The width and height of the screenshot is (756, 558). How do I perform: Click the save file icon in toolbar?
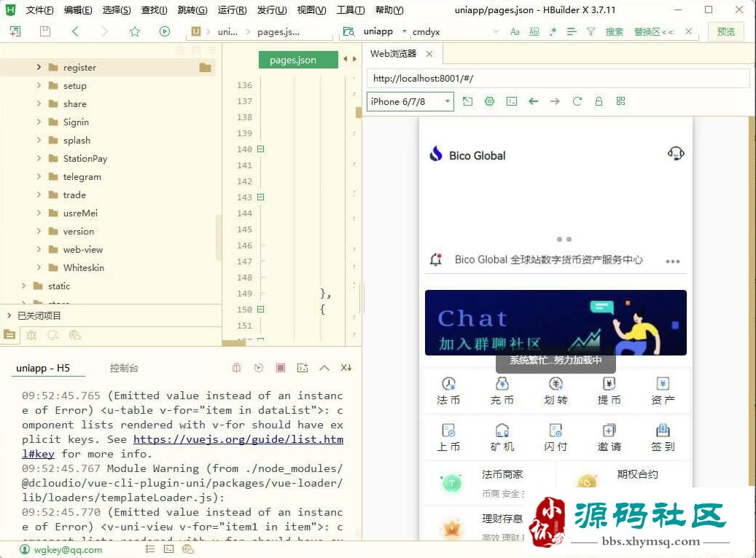point(45,31)
